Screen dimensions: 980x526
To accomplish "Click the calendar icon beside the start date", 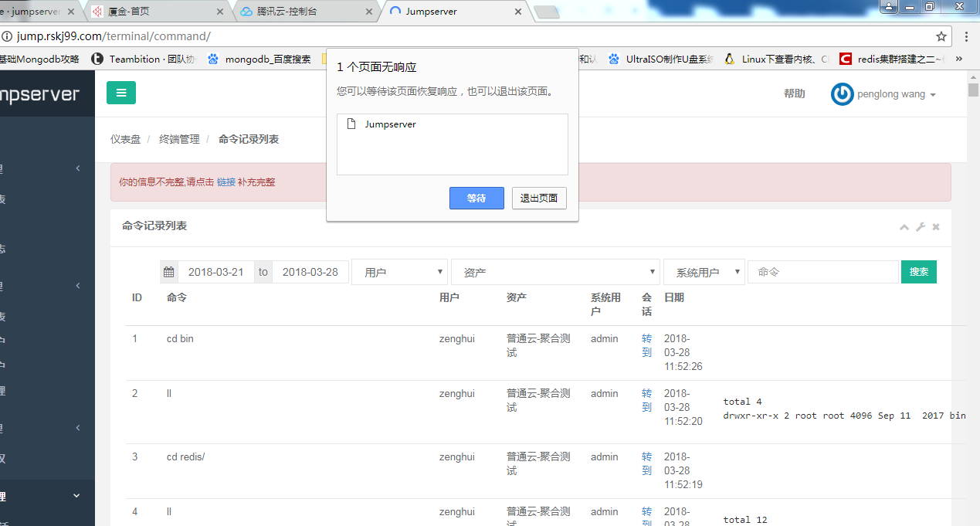I will (169, 272).
